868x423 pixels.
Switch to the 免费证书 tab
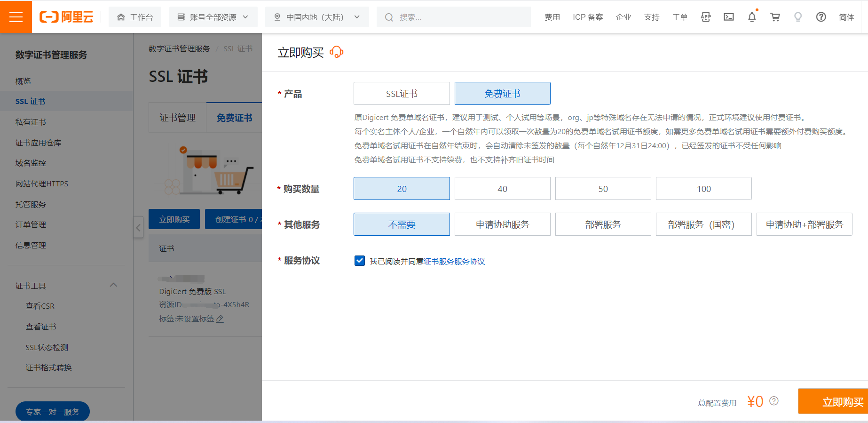point(234,118)
